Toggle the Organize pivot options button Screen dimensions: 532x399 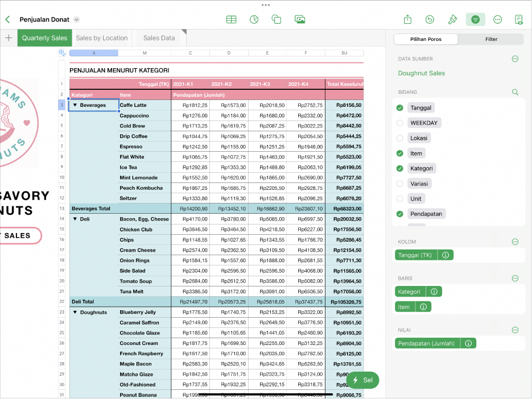click(475, 20)
